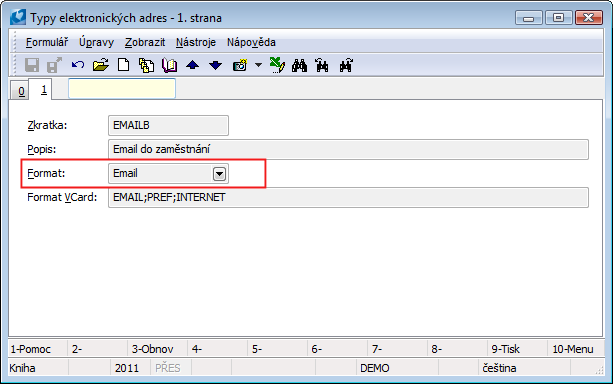613x384 pixels.
Task: Click the binoculars find-next icon
Action: (x=346, y=65)
